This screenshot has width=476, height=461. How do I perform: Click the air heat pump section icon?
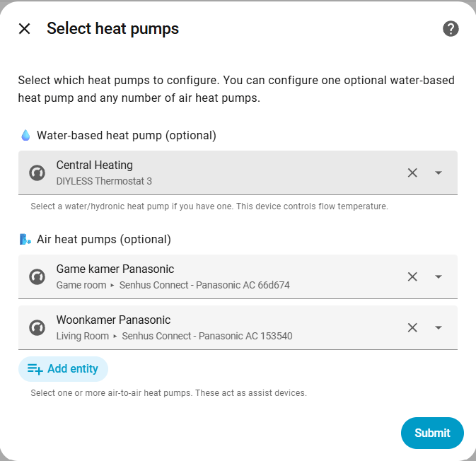click(x=25, y=239)
